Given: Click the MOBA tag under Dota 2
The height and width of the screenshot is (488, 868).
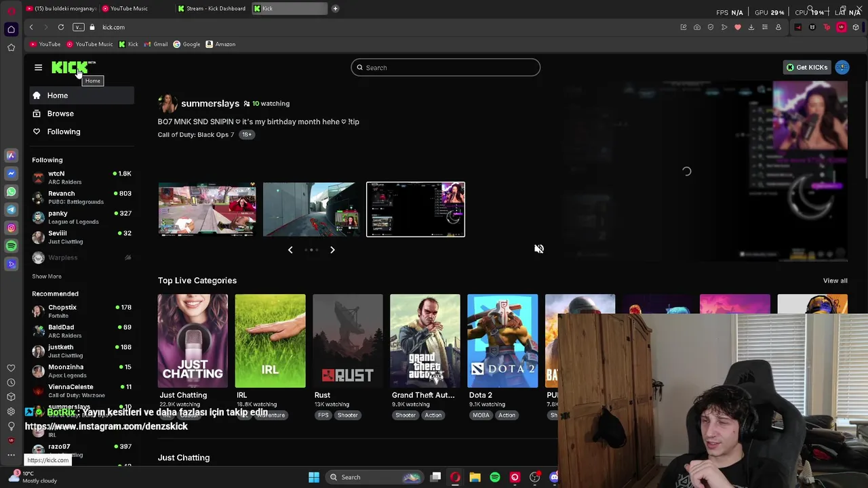Looking at the screenshot, I should pyautogui.click(x=481, y=415).
